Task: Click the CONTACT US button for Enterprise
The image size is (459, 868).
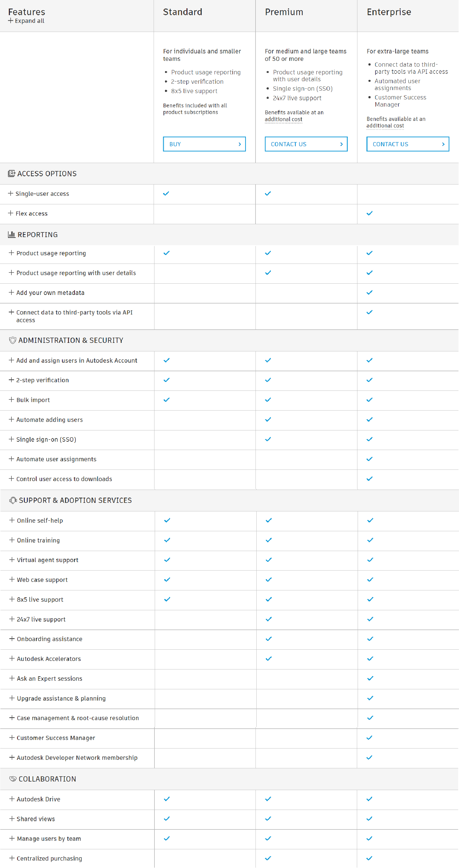Action: coord(408,144)
